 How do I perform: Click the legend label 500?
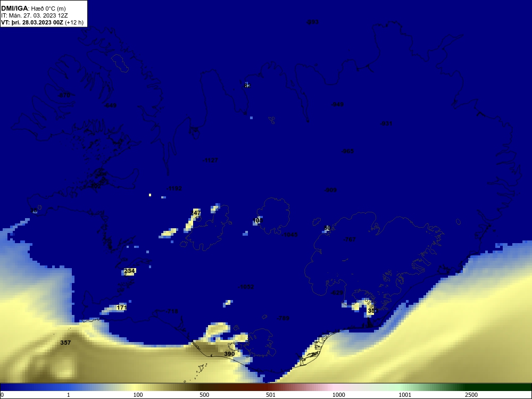click(204, 395)
